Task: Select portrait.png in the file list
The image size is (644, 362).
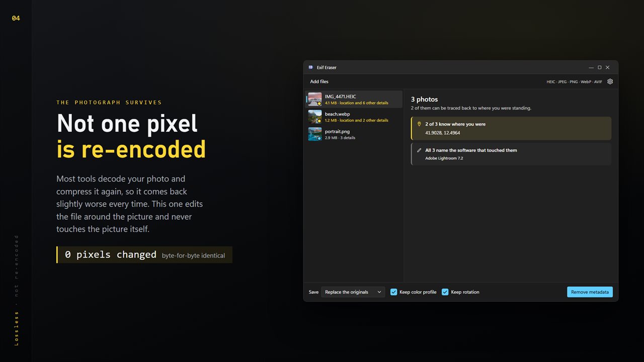Action: (x=354, y=134)
